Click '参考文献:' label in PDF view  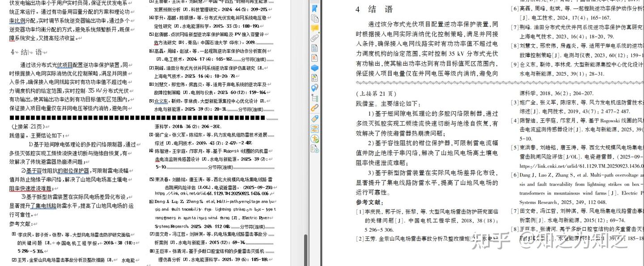click(369, 203)
